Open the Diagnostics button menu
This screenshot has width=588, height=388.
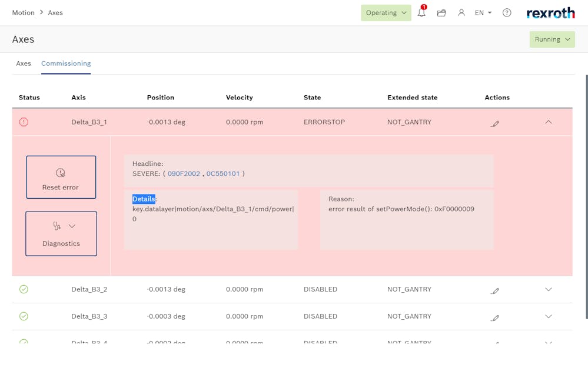(61, 233)
